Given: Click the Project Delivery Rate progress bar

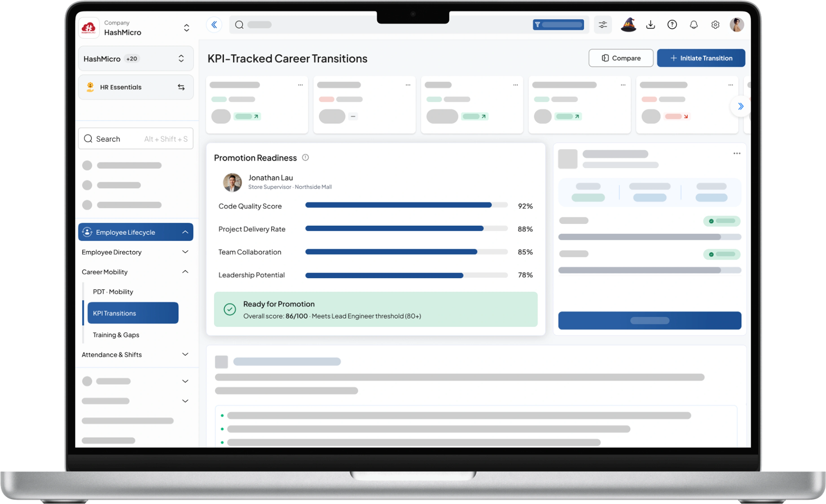Looking at the screenshot, I should point(406,228).
